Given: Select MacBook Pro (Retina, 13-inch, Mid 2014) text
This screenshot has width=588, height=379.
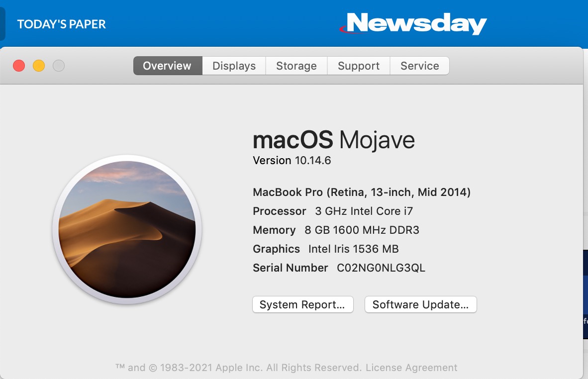Looking at the screenshot, I should click(362, 192).
